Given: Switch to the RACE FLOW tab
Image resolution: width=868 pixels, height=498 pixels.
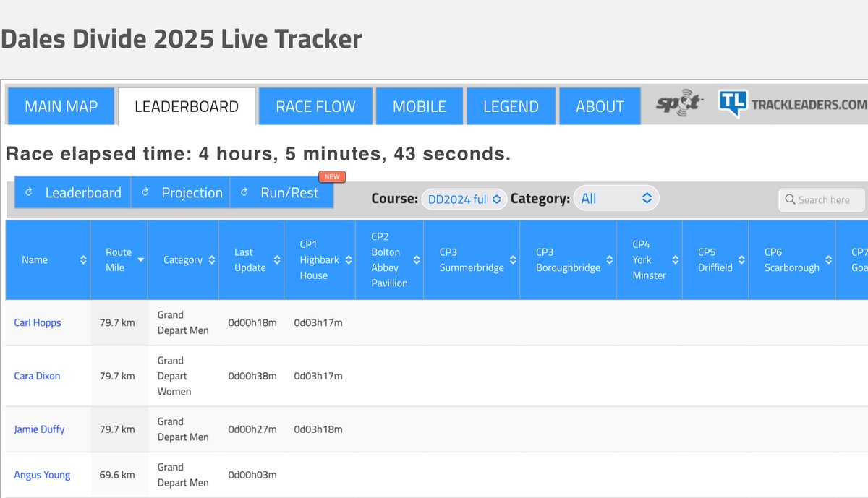Looking at the screenshot, I should [x=315, y=106].
